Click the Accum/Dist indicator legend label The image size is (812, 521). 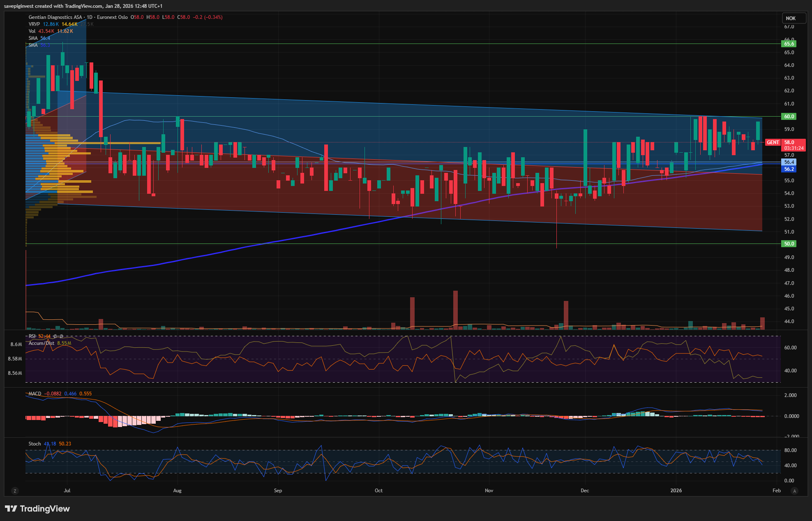pos(41,343)
